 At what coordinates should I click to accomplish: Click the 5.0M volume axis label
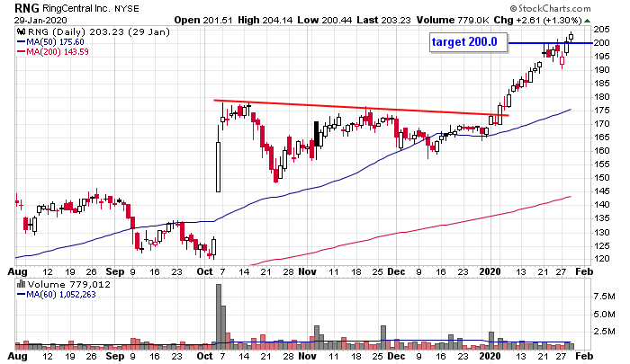(604, 314)
